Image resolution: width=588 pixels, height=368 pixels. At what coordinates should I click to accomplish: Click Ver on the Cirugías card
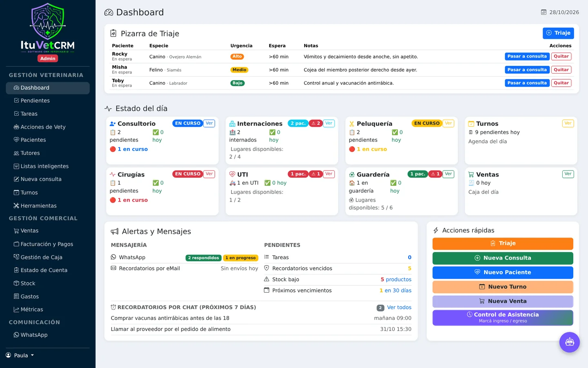point(209,174)
